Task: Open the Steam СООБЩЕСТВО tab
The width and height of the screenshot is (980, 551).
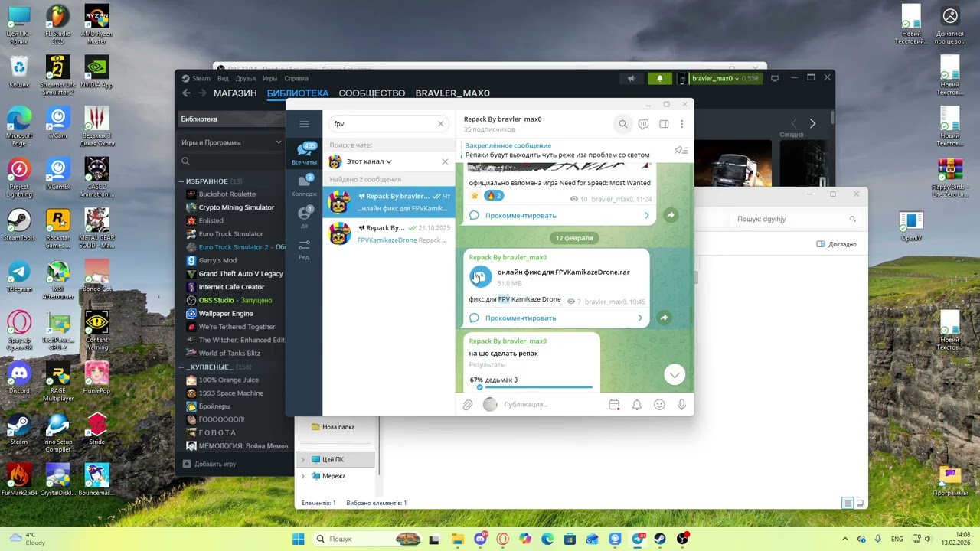Action: point(372,93)
